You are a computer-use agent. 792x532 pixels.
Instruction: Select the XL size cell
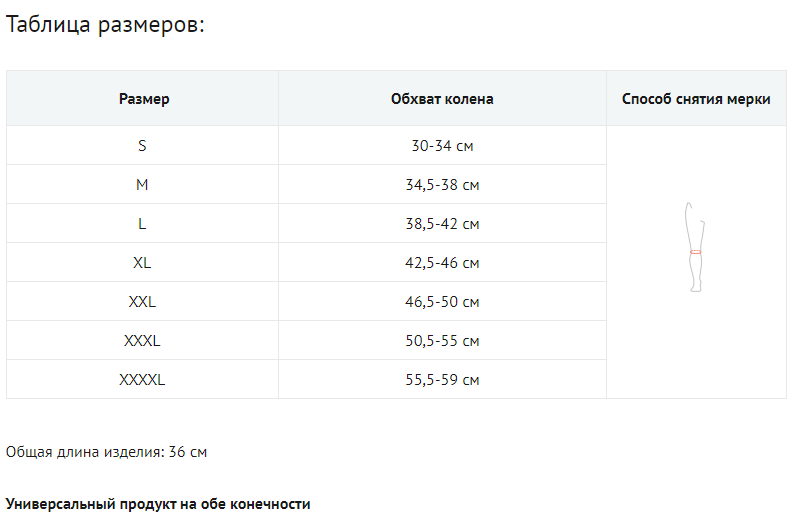(142, 263)
